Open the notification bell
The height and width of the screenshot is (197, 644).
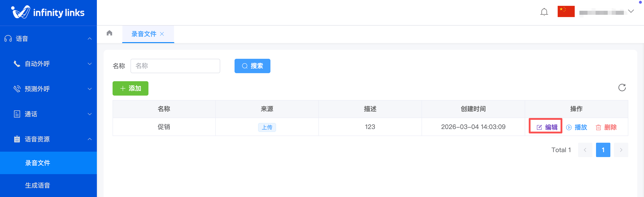(x=544, y=12)
